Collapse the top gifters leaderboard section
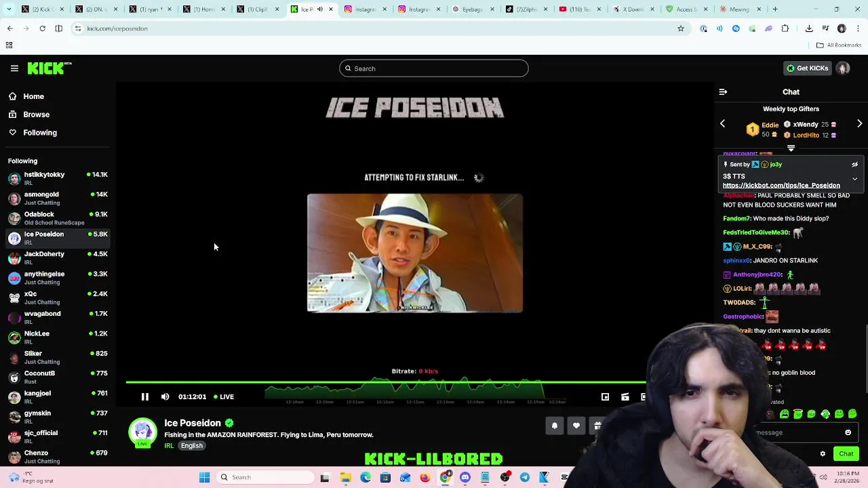The width and height of the screenshot is (868, 488). [791, 148]
